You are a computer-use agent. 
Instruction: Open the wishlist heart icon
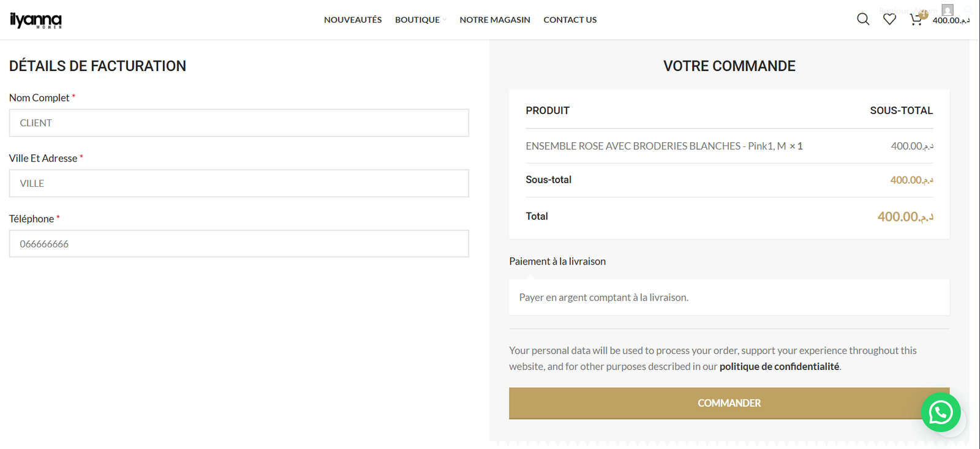click(x=889, y=20)
